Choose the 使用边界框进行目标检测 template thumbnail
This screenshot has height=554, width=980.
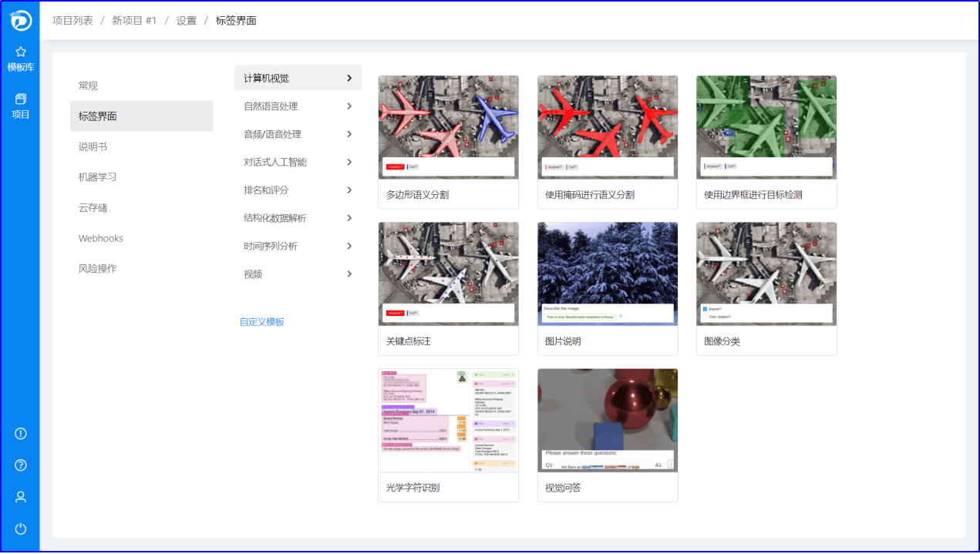click(766, 127)
